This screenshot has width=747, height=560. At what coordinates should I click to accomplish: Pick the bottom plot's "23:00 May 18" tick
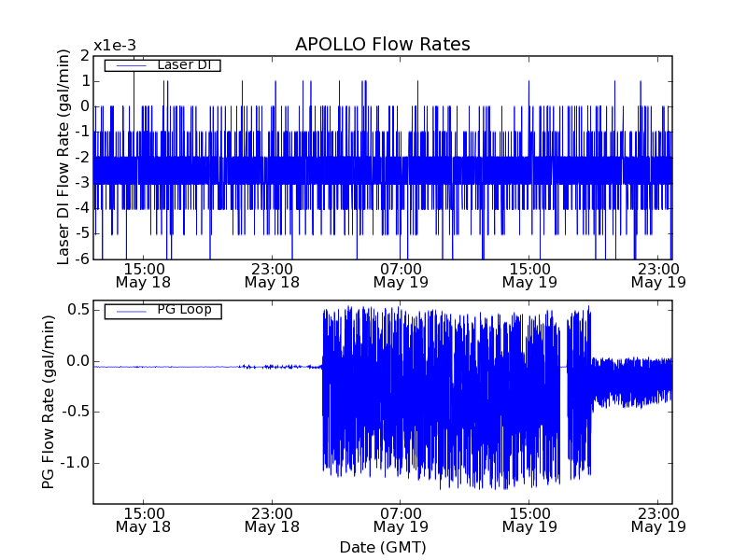272,520
